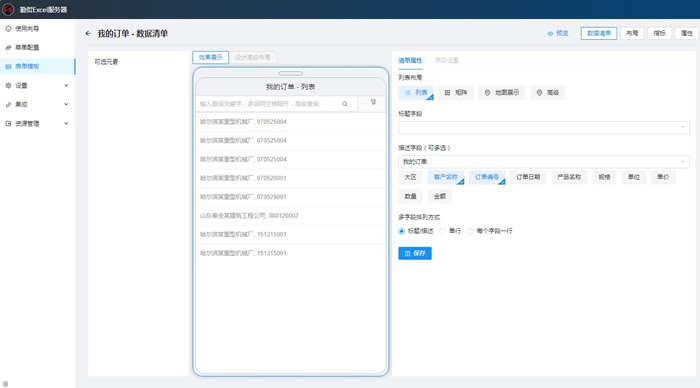Viewport: 700px width, 388px height.
Task: Choose the map display layout option
Action: coord(502,92)
